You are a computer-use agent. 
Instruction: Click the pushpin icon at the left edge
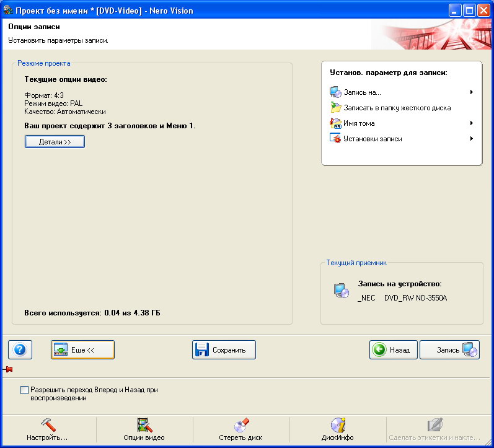coord(8,369)
